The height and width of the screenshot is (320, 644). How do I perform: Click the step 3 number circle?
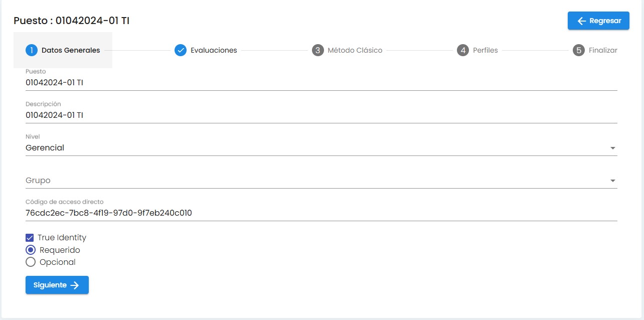click(x=317, y=50)
